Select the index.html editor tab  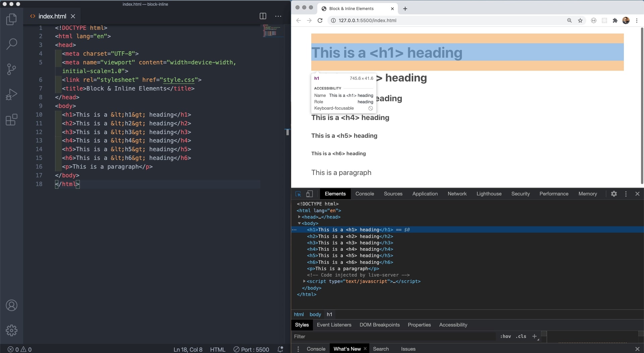[x=52, y=16]
